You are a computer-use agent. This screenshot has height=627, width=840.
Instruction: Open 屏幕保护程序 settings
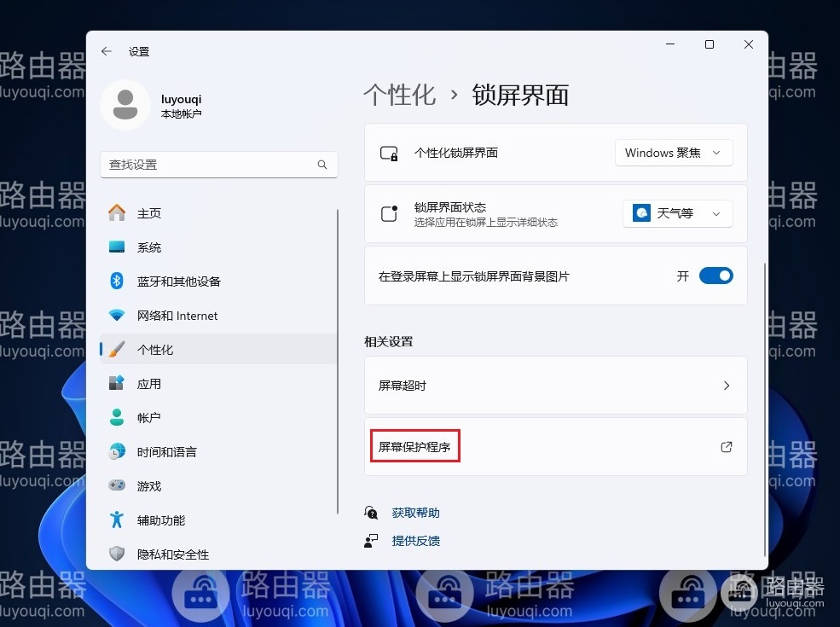(555, 446)
